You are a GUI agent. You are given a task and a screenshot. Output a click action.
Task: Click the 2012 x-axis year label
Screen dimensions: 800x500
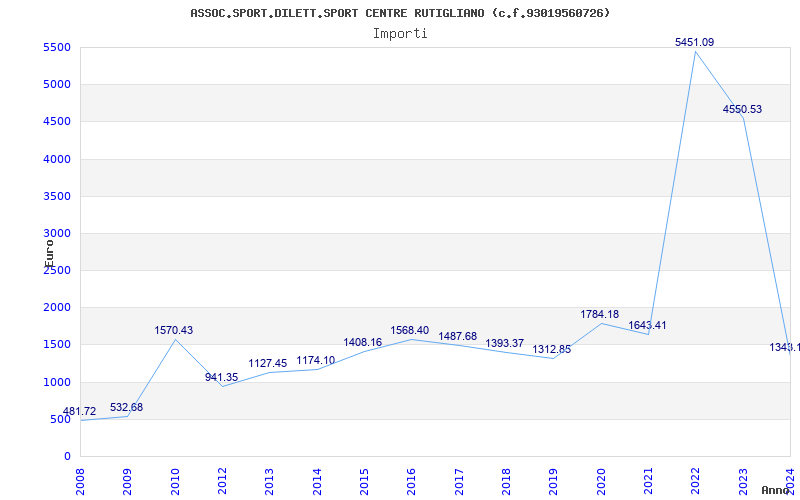pos(222,482)
